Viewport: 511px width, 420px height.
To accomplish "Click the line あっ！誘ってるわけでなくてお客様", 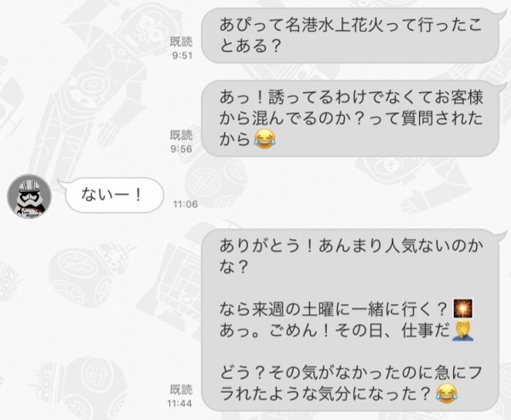I will point(351,97).
